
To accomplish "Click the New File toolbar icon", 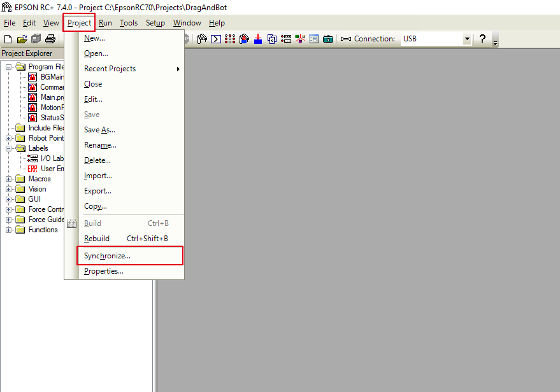I will click(8, 39).
